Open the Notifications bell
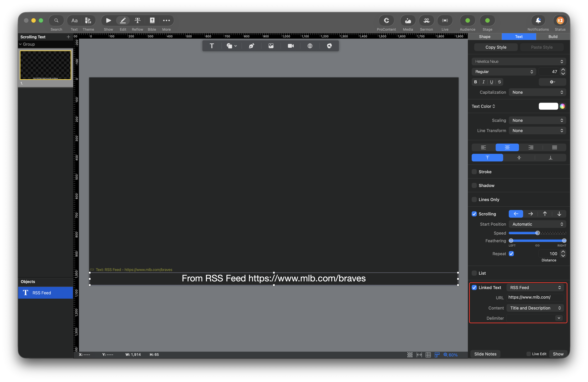 pos(538,20)
